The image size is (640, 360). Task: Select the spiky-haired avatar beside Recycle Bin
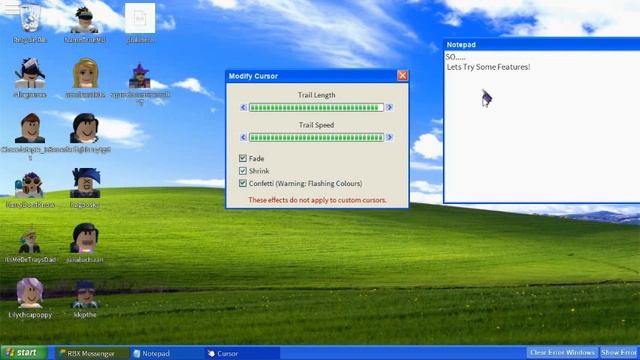(x=84, y=20)
